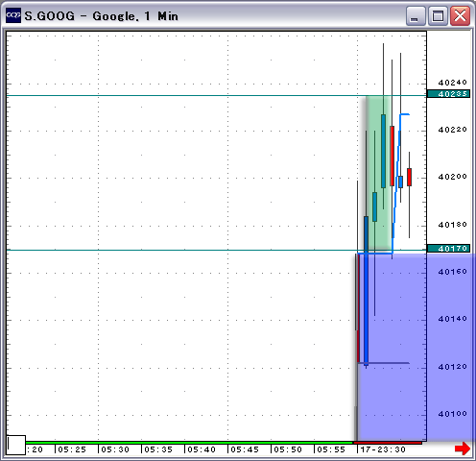Click the 05:30 time axis label
This screenshot has height=461, width=476.
pos(115,449)
